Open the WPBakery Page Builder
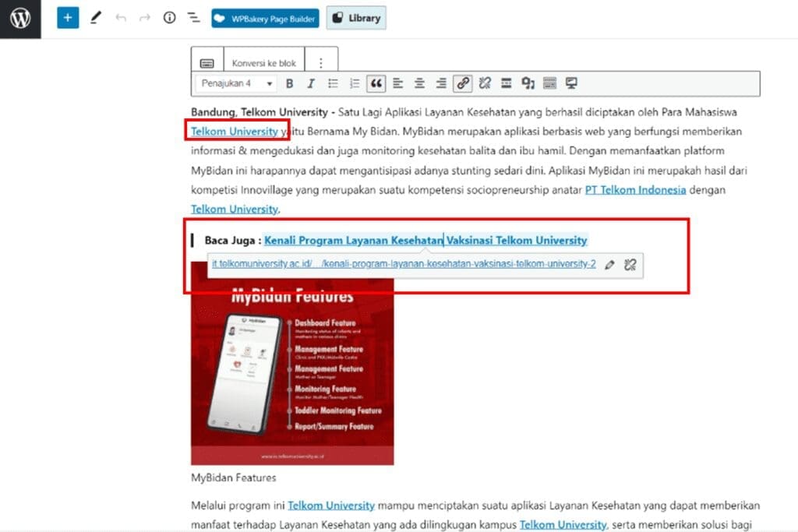This screenshot has width=798, height=532. coord(265,17)
